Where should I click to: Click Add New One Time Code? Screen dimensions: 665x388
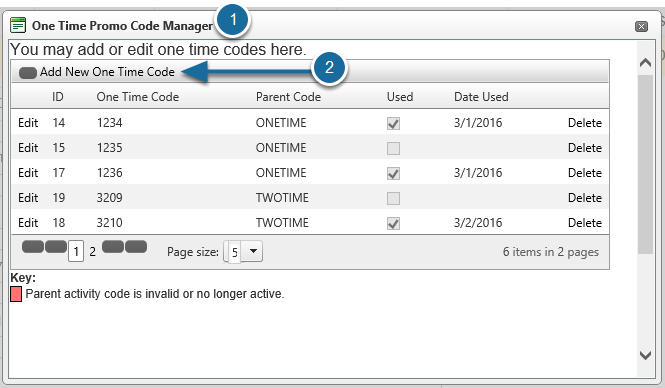pyautogui.click(x=107, y=72)
